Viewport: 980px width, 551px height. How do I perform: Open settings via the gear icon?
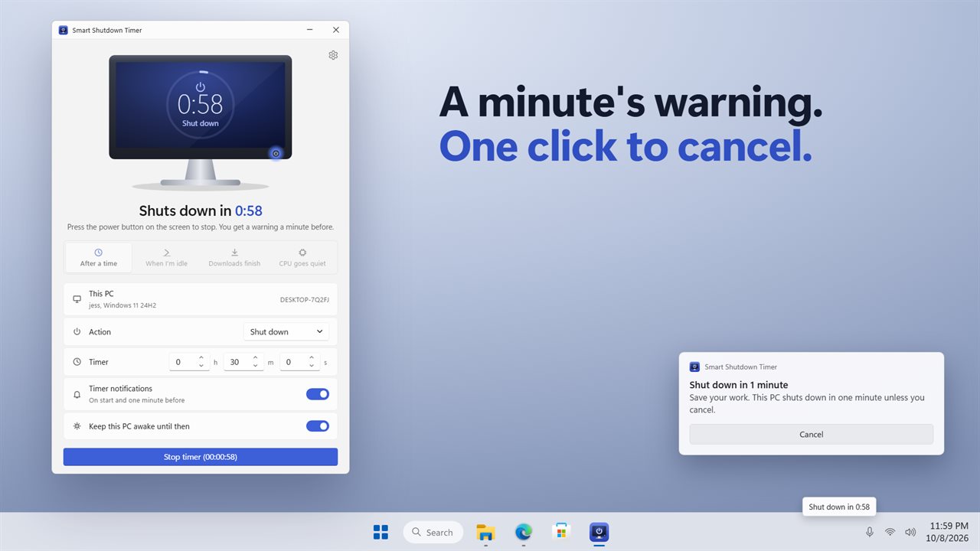pos(333,55)
